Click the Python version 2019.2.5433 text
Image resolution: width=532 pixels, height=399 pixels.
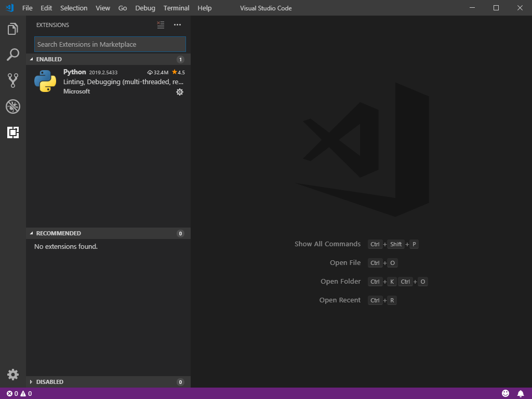(103, 73)
